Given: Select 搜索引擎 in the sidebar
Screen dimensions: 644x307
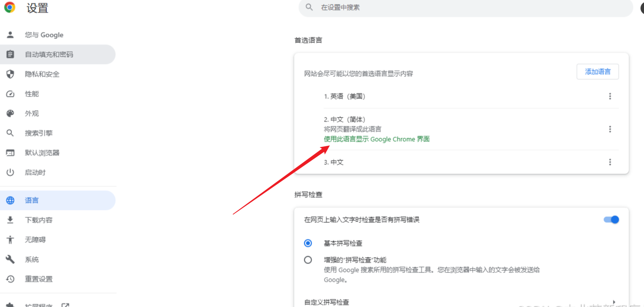Looking at the screenshot, I should [x=58, y=133].
